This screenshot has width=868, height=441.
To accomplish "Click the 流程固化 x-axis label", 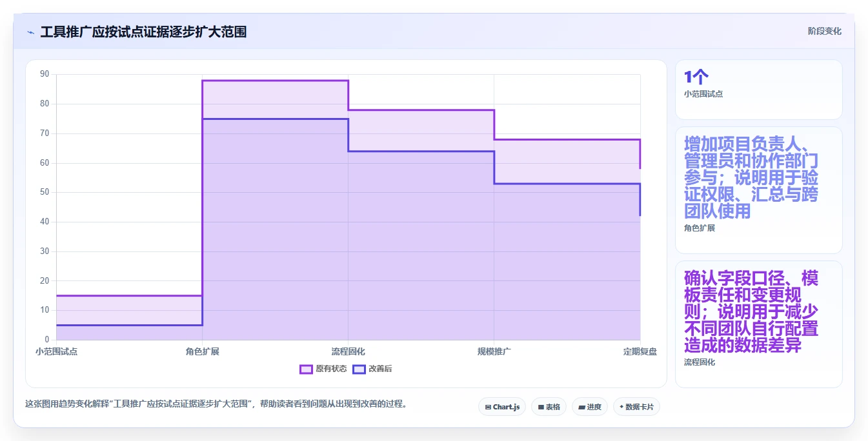I will (x=348, y=351).
